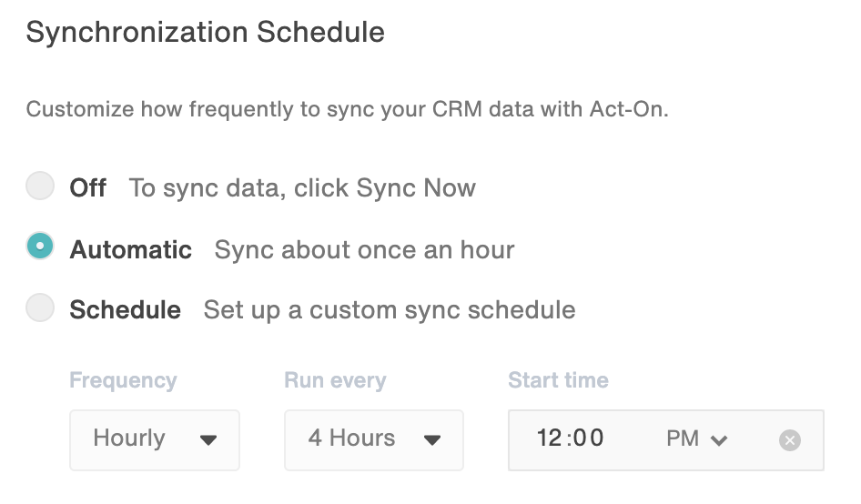
Task: Open the Frequency Hourly dropdown
Action: point(155,439)
